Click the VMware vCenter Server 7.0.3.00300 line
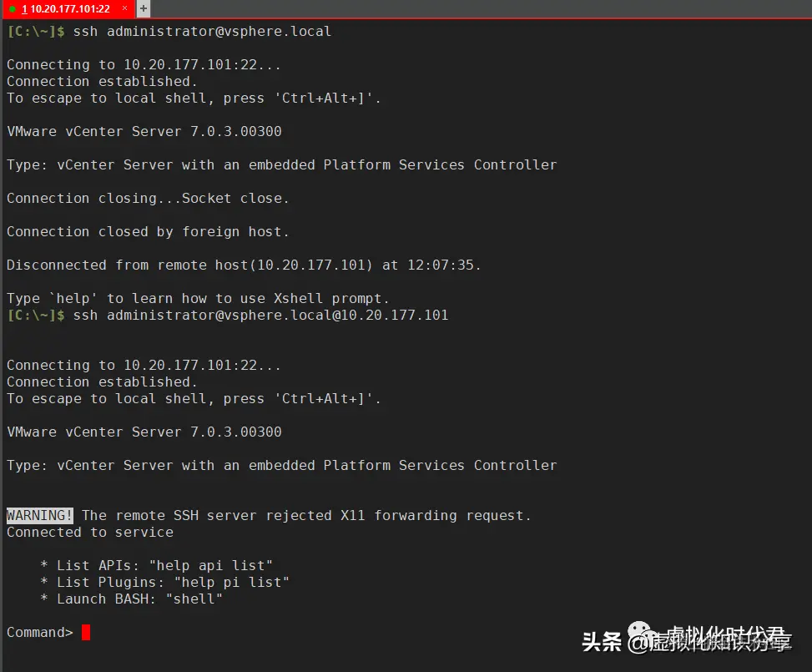The width and height of the screenshot is (812, 672). (144, 131)
